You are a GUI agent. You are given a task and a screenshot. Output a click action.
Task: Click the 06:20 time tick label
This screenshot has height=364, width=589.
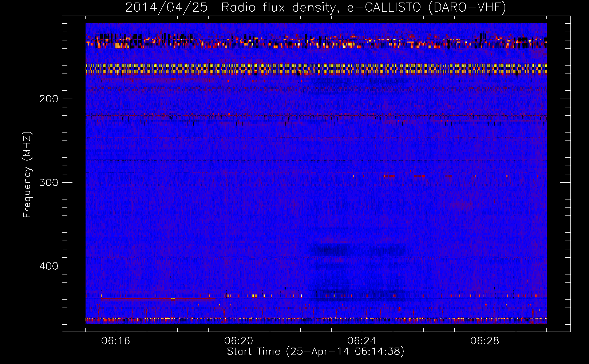pos(239,341)
